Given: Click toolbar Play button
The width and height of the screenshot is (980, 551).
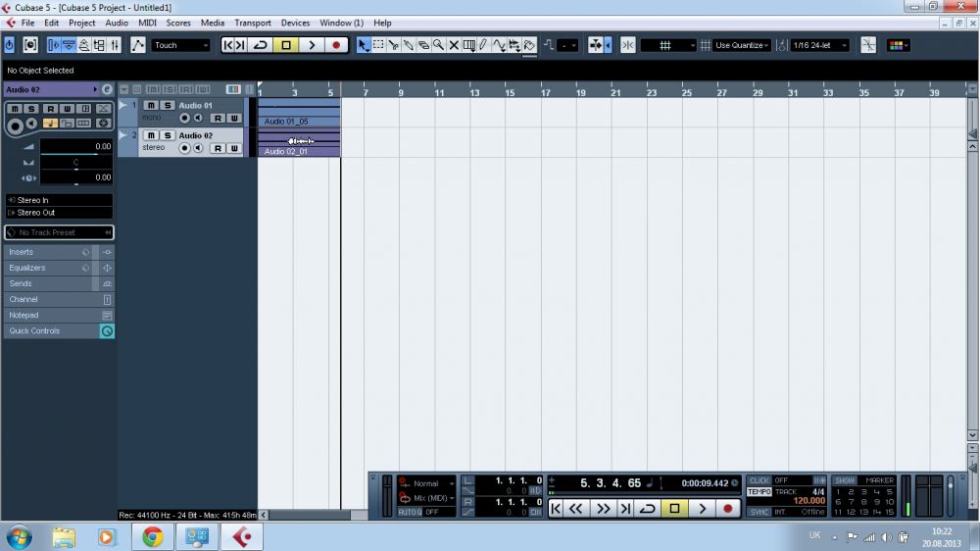Looking at the screenshot, I should point(312,45).
